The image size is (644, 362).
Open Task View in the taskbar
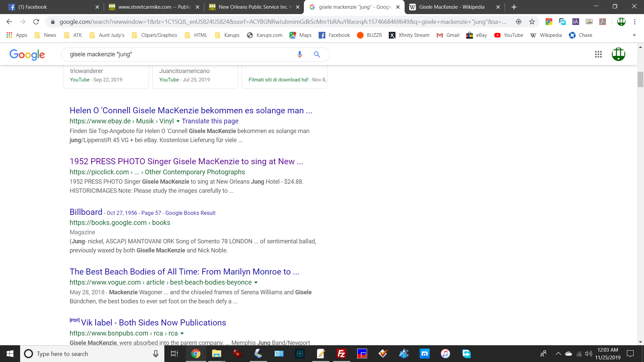pos(174,354)
